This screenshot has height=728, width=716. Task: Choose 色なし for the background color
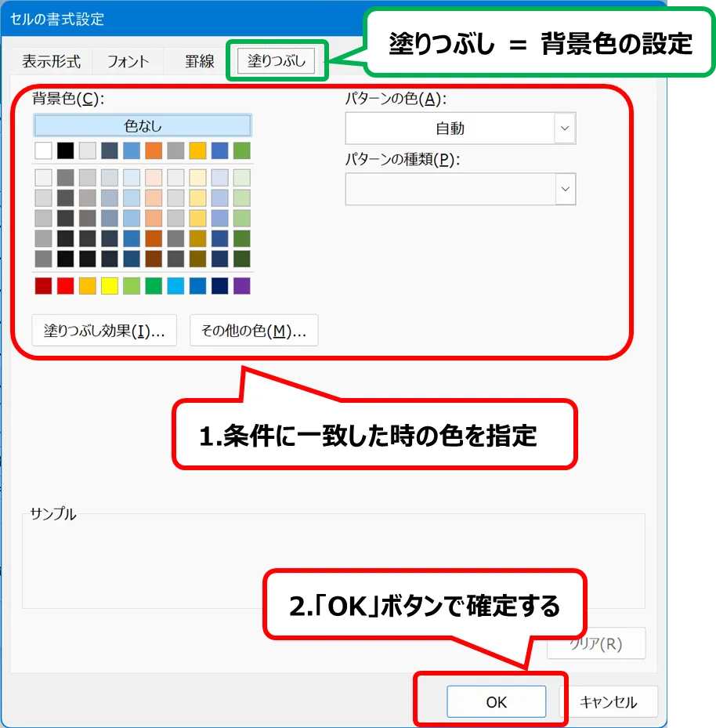pos(143,125)
